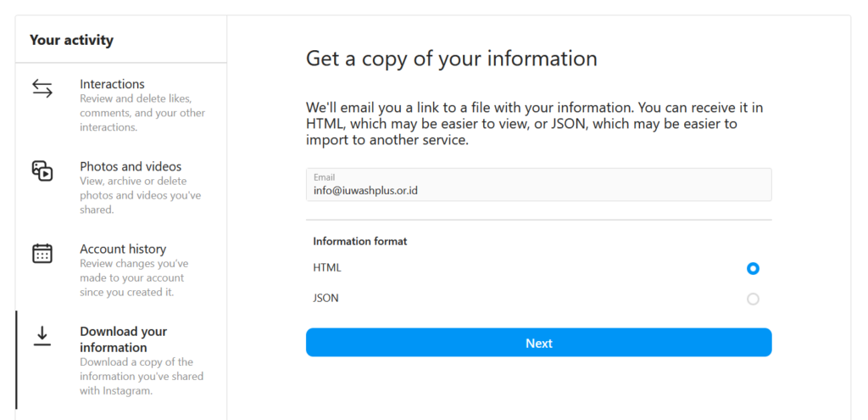Click into the Email input field
This screenshot has height=420, width=868.
(x=538, y=184)
